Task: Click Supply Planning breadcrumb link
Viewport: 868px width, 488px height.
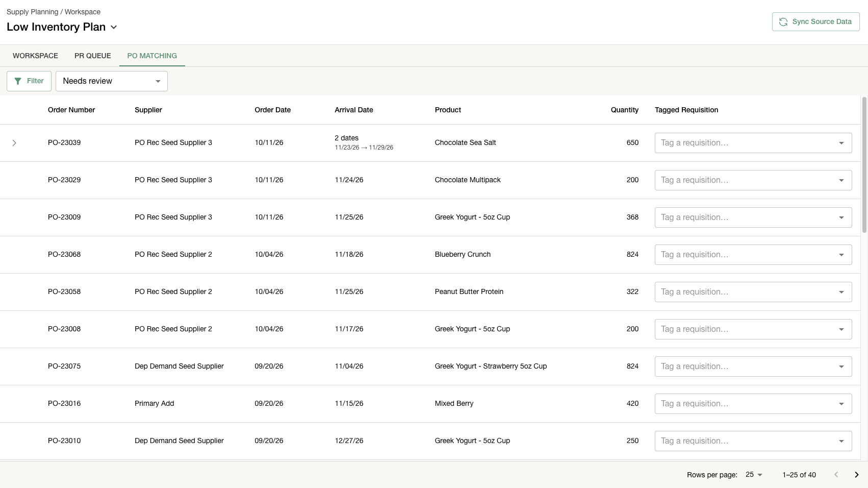Action: pyautogui.click(x=33, y=12)
